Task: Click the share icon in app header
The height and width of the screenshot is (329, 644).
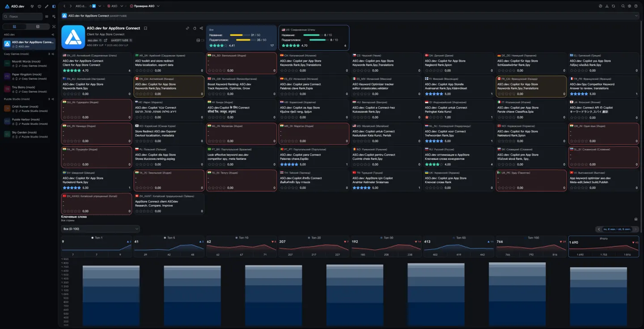Action: [201, 28]
